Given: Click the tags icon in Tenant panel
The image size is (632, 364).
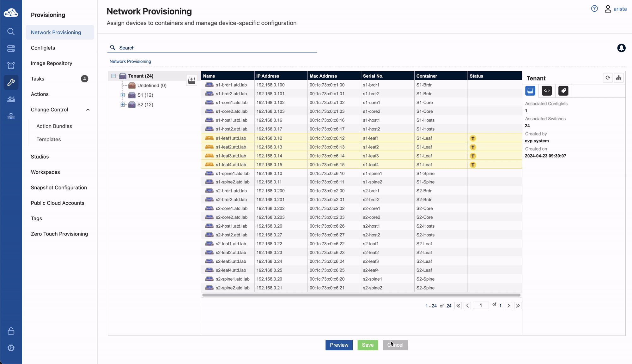Looking at the screenshot, I should [x=563, y=91].
